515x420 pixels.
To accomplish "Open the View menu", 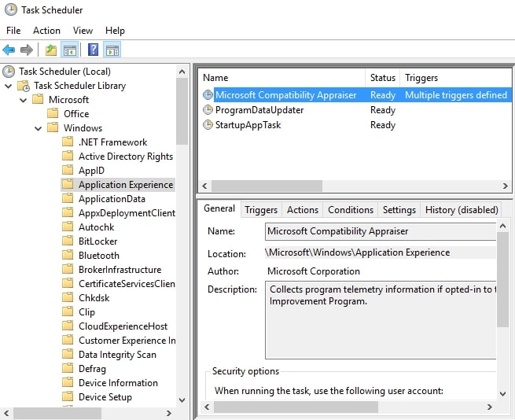I will click(x=83, y=31).
